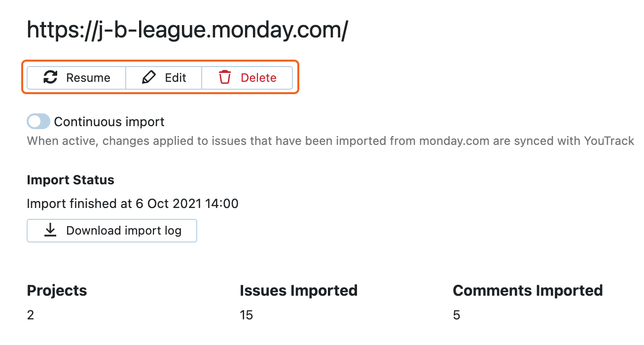Click the continuous import description text
The height and width of the screenshot is (345, 644).
click(330, 141)
